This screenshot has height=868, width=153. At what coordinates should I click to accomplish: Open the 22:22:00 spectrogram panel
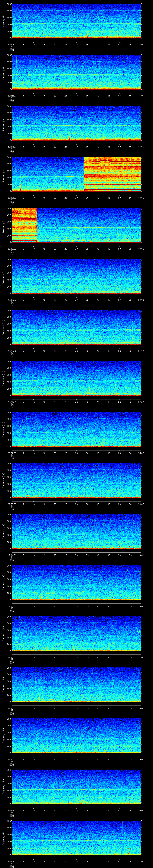76,429
